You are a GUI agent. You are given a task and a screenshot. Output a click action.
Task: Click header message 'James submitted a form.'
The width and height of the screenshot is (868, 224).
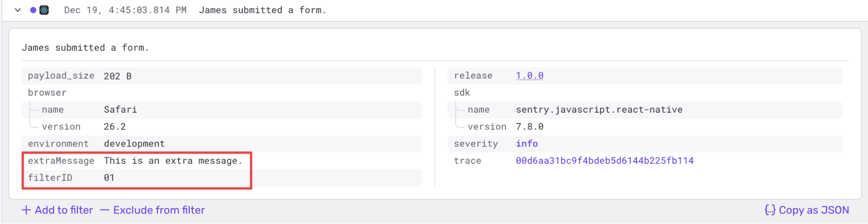click(x=263, y=10)
